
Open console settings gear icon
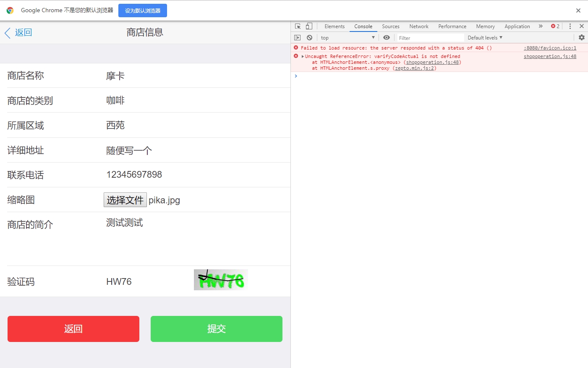[582, 38]
